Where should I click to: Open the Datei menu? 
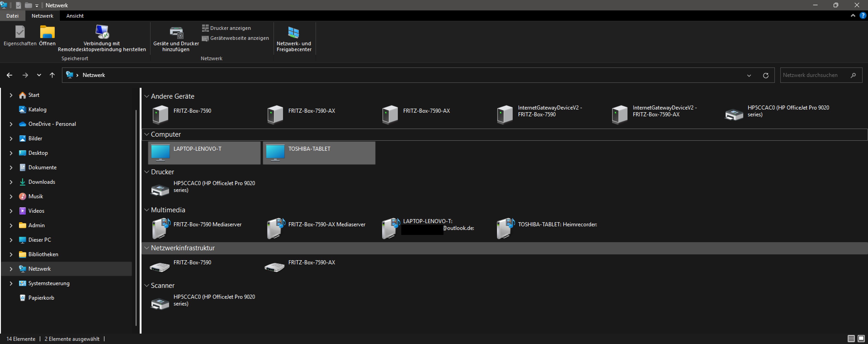coord(12,16)
